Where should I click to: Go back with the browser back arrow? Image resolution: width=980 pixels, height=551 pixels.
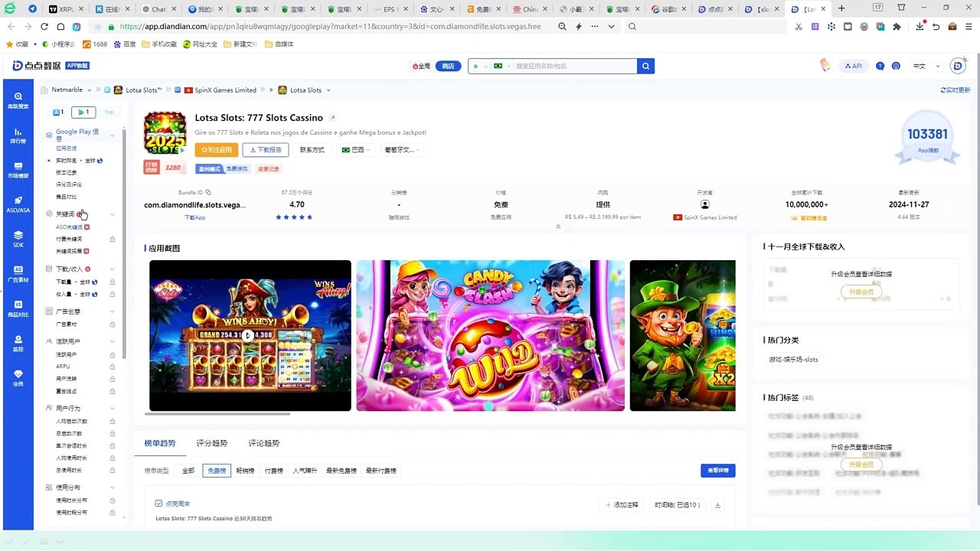coord(11,26)
